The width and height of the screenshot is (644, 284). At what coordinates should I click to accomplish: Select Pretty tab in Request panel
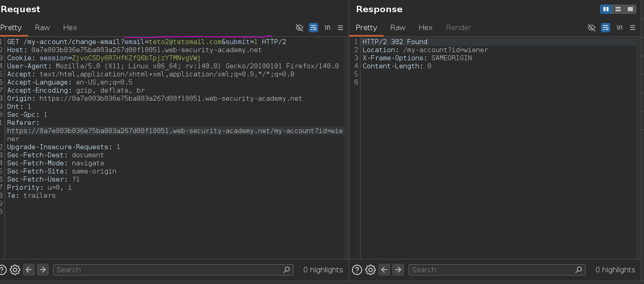point(11,27)
